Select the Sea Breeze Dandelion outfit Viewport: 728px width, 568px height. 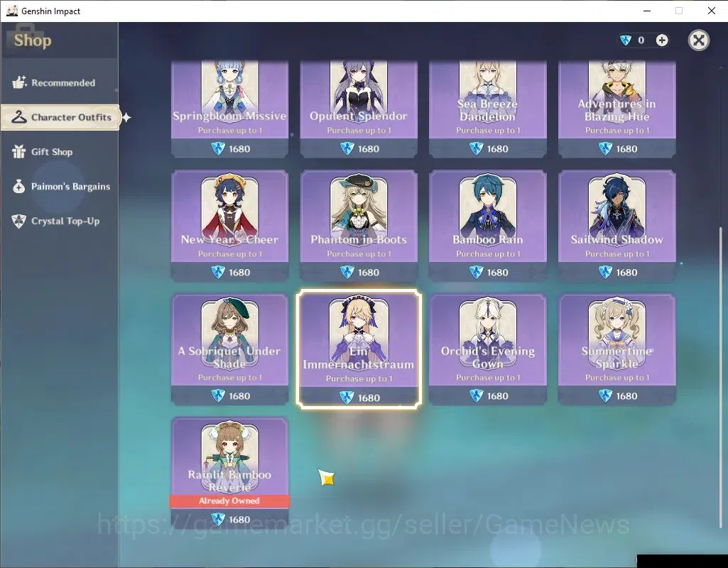[x=488, y=109]
